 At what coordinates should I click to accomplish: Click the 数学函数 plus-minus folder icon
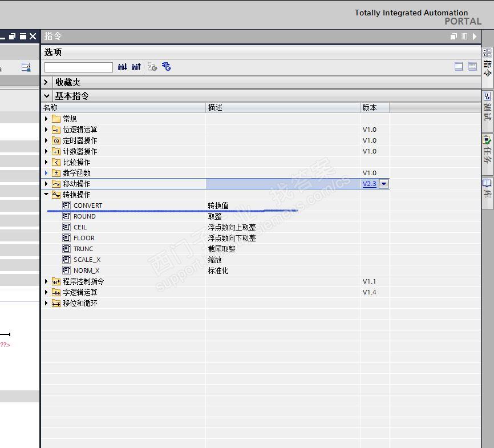tap(56, 173)
